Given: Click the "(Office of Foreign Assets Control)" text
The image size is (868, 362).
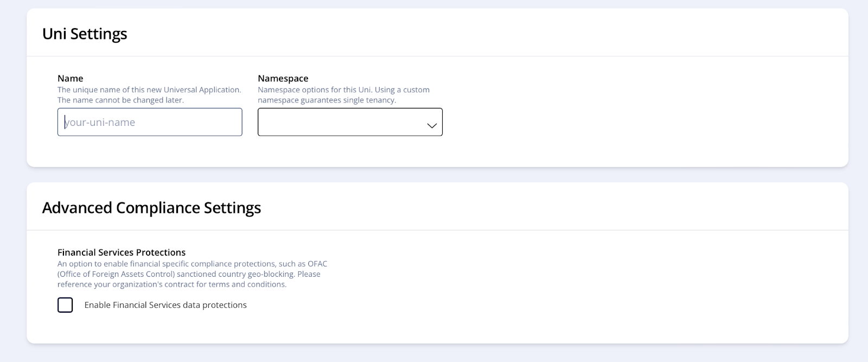Looking at the screenshot, I should pyautogui.click(x=116, y=274).
